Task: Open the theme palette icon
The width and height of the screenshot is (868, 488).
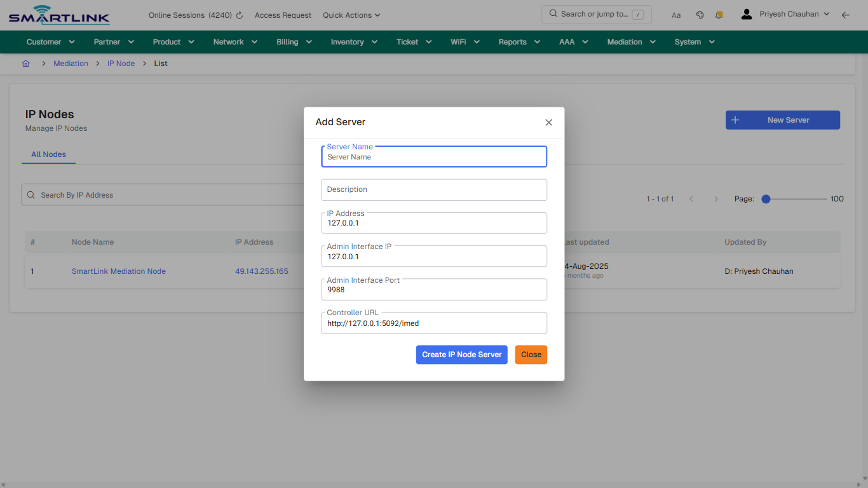Action: point(700,15)
